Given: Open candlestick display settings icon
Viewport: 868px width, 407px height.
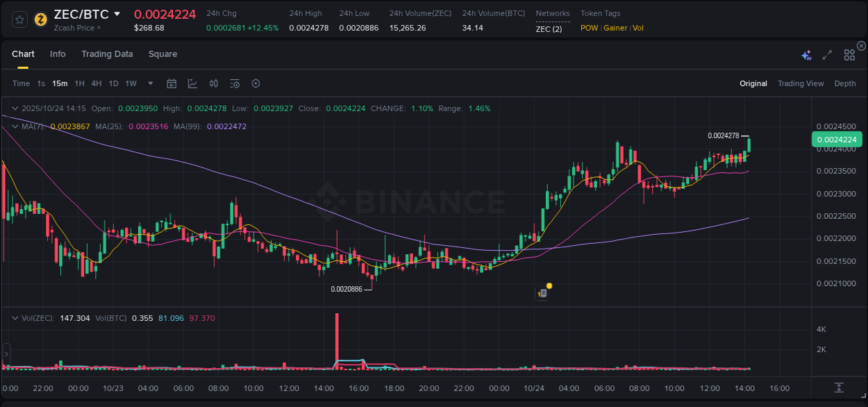Looking at the screenshot, I should [213, 83].
